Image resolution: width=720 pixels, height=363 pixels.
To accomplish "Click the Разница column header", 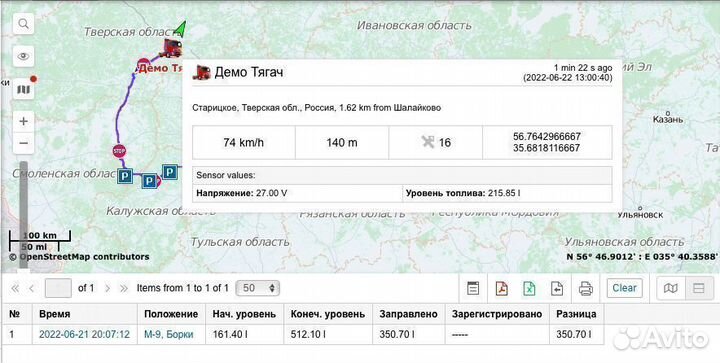I will pyautogui.click(x=576, y=314).
